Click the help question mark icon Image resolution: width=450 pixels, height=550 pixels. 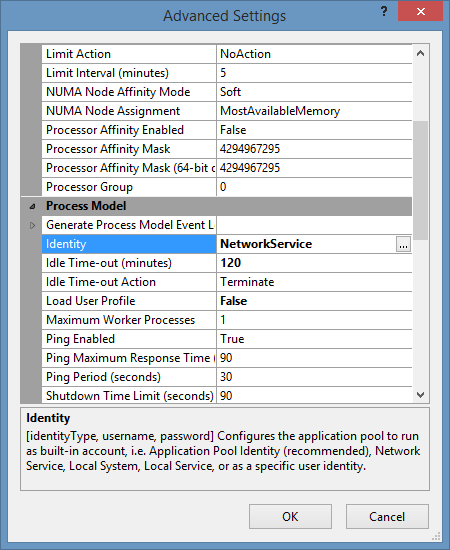pyautogui.click(x=384, y=12)
